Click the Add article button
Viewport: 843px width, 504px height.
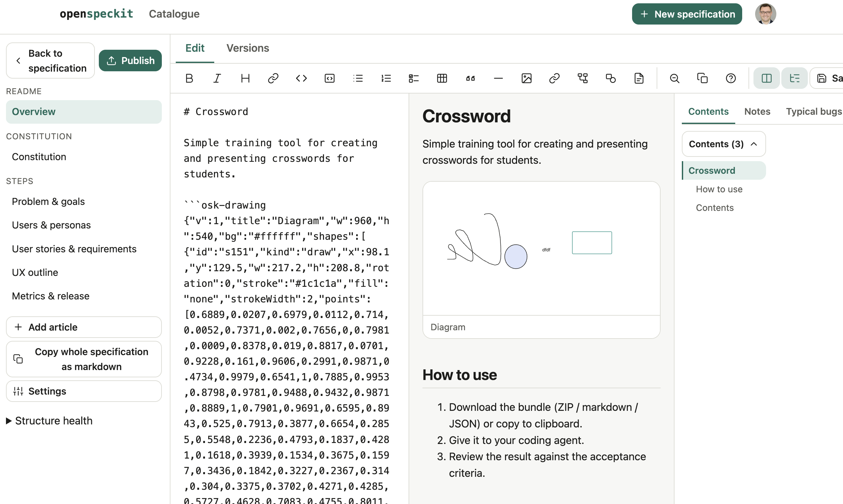click(84, 327)
